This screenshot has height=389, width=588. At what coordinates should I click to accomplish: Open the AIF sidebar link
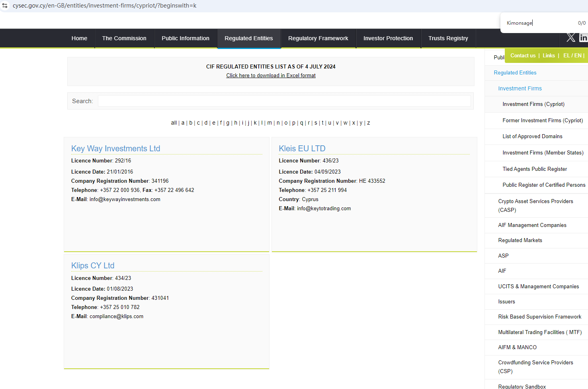pyautogui.click(x=502, y=271)
